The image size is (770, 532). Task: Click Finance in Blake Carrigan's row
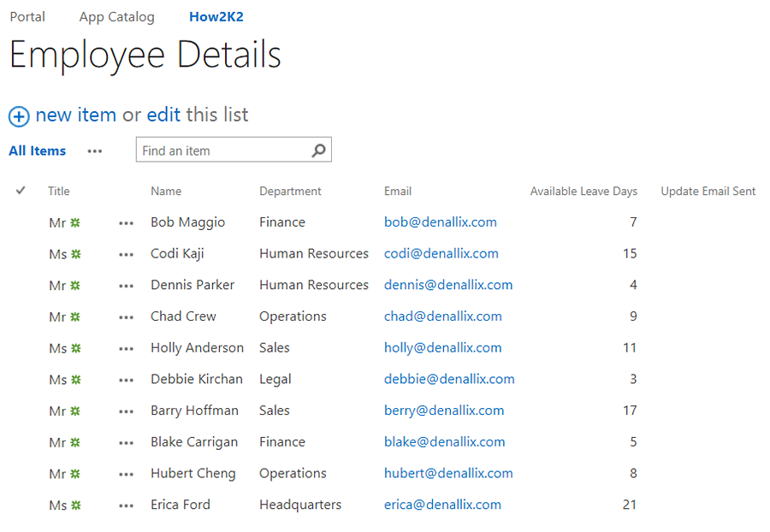coord(282,442)
